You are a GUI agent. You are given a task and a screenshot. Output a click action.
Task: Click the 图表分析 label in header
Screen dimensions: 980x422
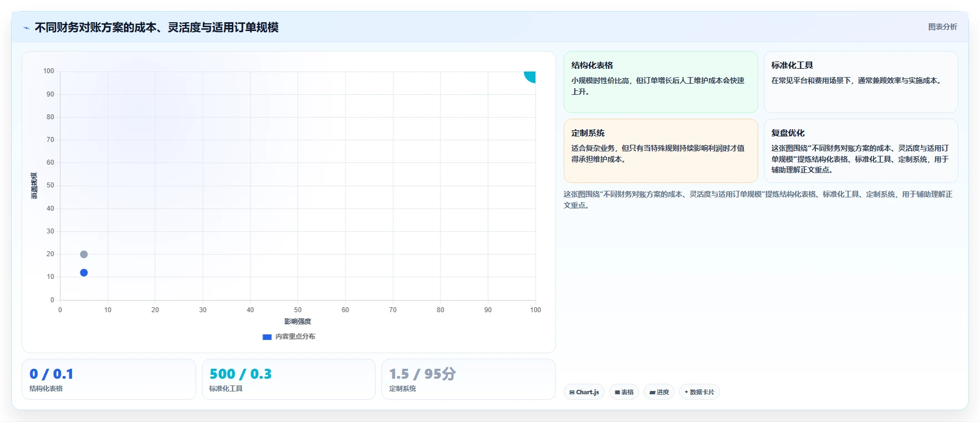pyautogui.click(x=942, y=27)
